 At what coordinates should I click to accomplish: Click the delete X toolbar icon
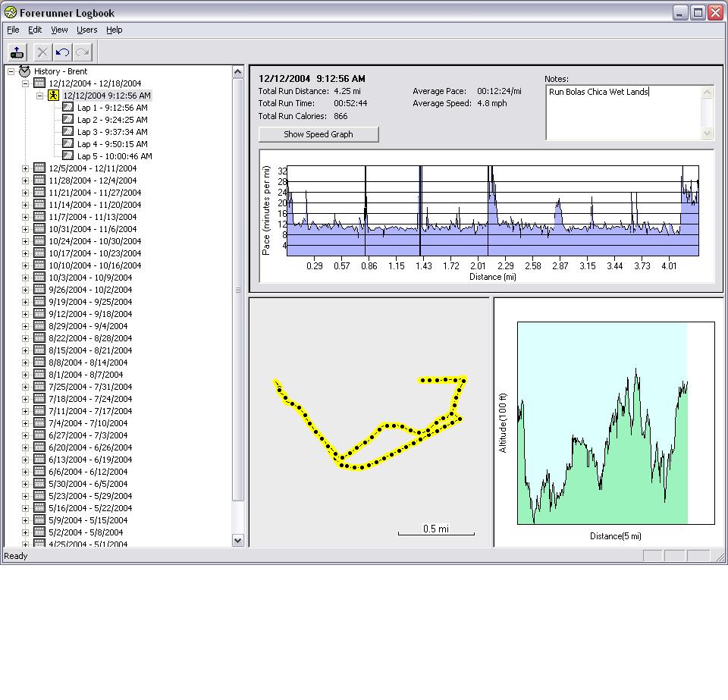click(x=42, y=52)
